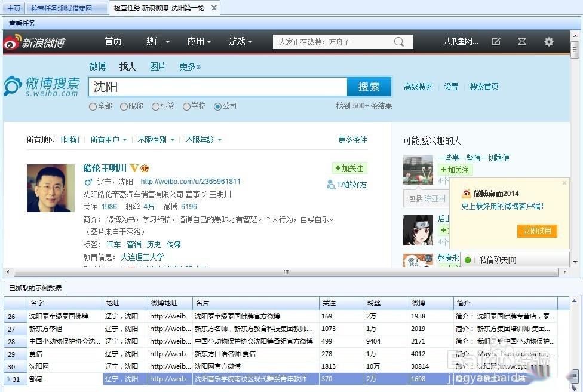Select the 学校 radio button
Image resolution: width=583 pixels, height=392 pixels.
click(x=186, y=107)
